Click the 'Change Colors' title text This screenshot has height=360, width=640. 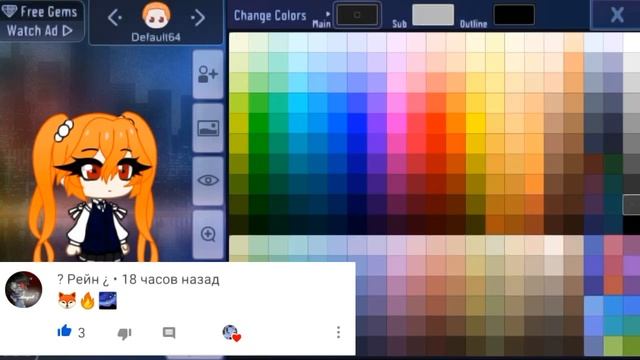(270, 16)
